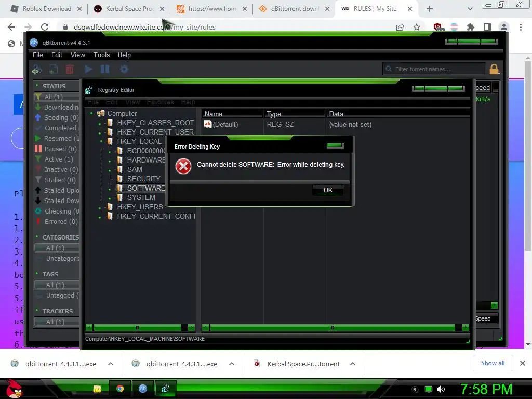Switch to the Kerbal Space Program browser tab

(x=129, y=9)
